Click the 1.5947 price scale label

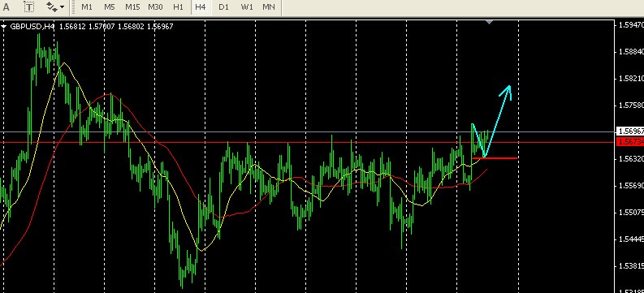pyautogui.click(x=631, y=25)
